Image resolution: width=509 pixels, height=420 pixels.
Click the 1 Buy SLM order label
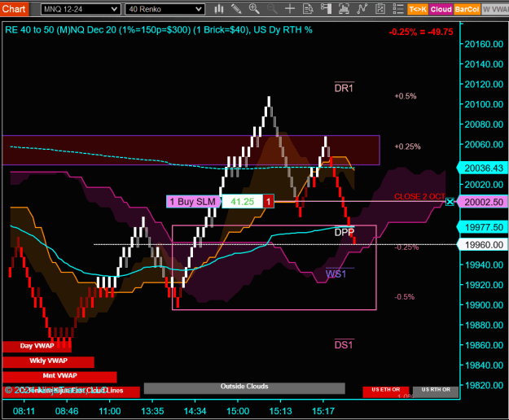pos(193,202)
